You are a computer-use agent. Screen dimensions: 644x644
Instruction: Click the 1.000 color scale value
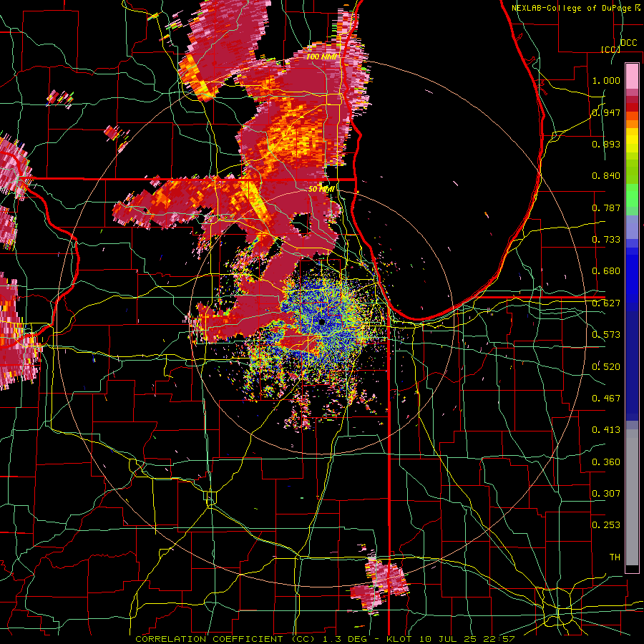click(606, 80)
